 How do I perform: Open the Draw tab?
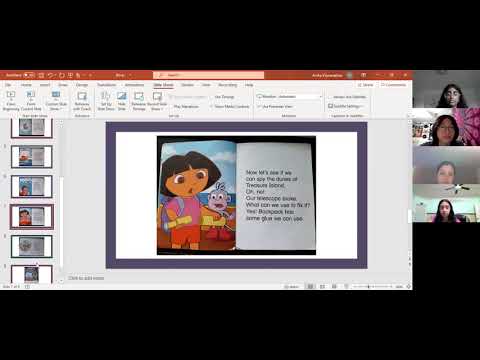63,85
